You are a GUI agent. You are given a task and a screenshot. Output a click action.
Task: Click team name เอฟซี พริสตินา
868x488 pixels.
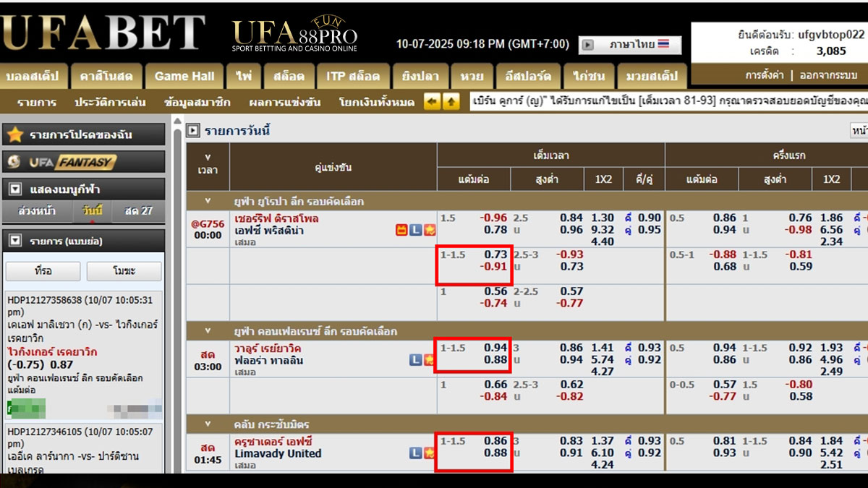[x=269, y=230]
